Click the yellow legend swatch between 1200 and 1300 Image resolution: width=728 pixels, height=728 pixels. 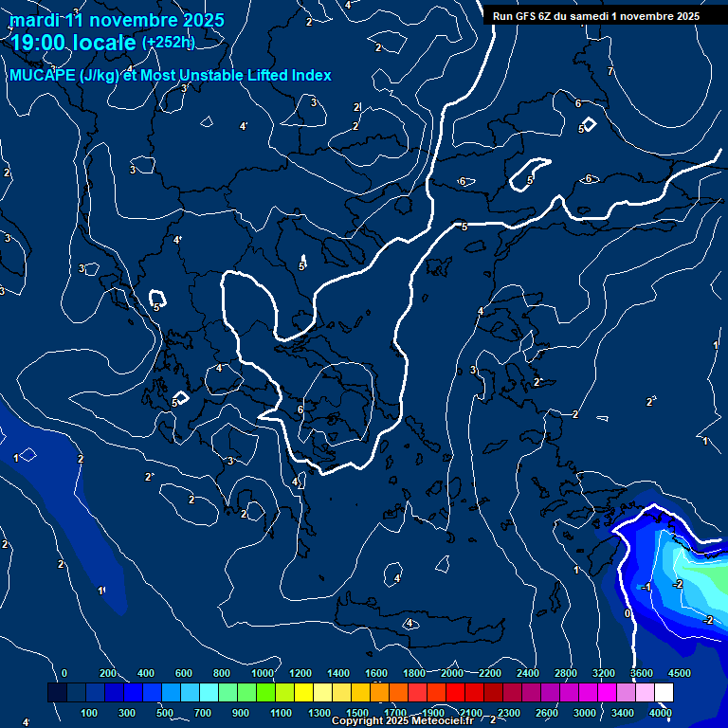coord(303,692)
